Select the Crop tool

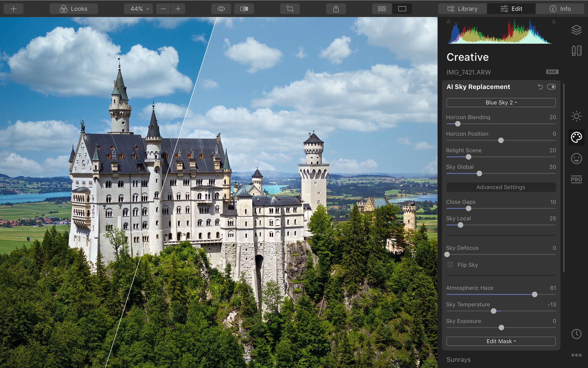tap(290, 9)
